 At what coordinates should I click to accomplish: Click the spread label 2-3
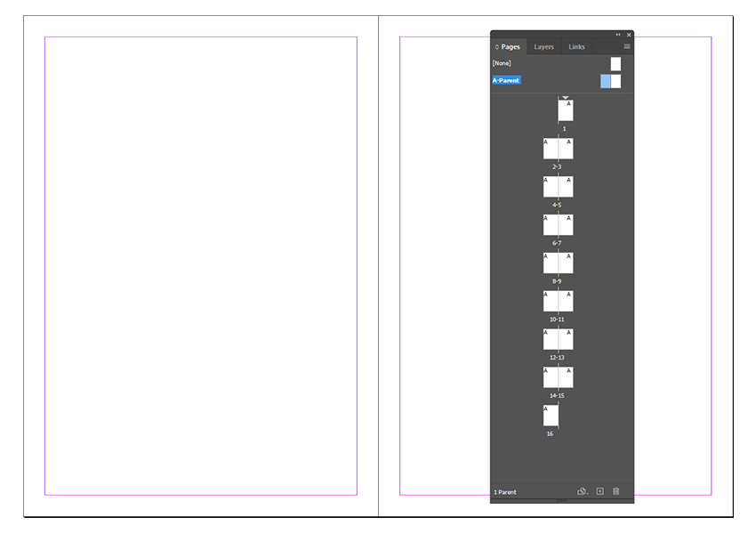pyautogui.click(x=557, y=167)
